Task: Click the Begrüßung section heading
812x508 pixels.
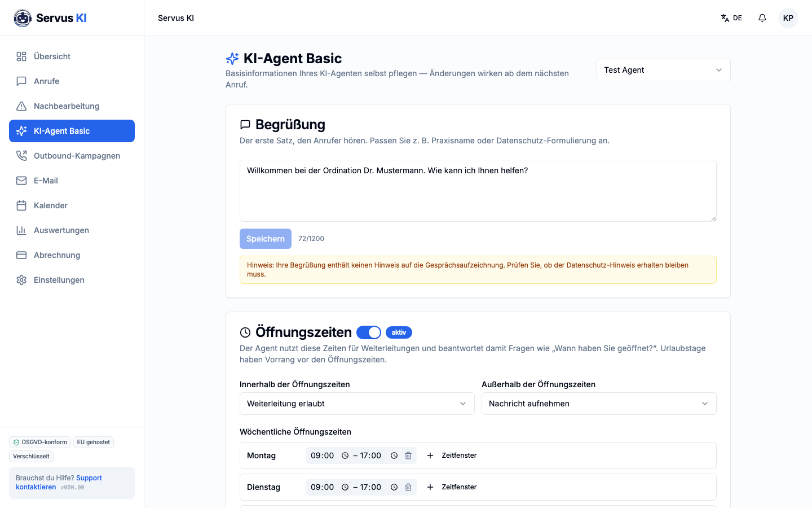Action: tap(290, 124)
